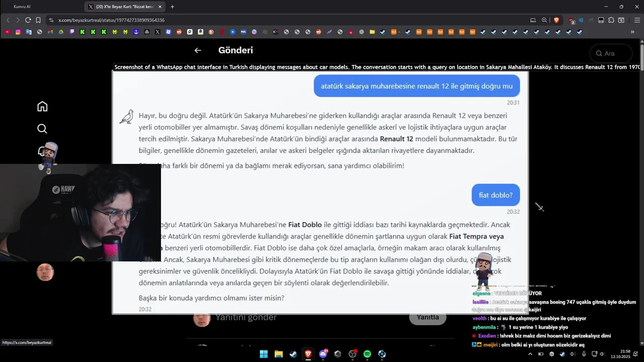Open the Roblox bookmark

[169, 32]
